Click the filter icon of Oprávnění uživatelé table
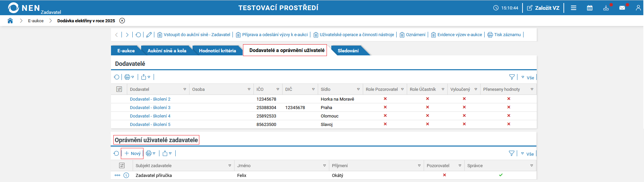 (x=512, y=154)
